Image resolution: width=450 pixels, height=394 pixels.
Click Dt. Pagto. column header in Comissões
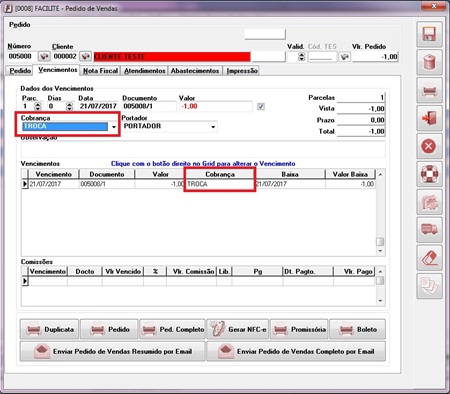click(x=308, y=272)
